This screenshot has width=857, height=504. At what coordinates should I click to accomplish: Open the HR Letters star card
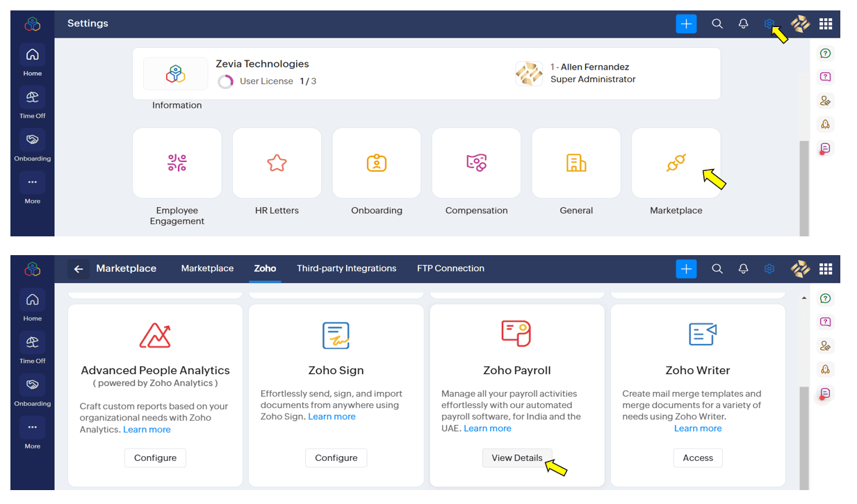(277, 163)
